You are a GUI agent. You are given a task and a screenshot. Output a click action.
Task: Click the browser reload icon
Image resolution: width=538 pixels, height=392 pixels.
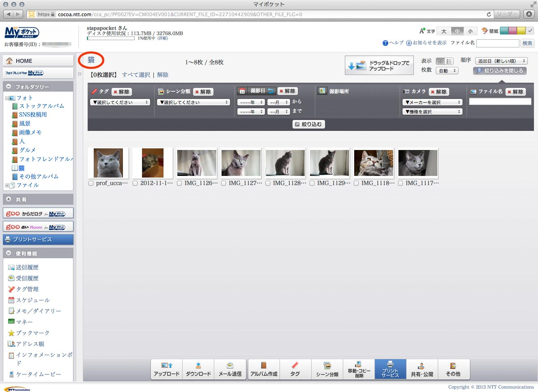pyautogui.click(x=489, y=14)
